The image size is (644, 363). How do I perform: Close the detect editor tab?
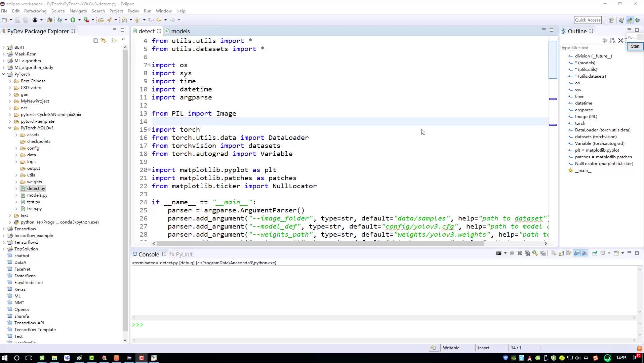pos(159,31)
